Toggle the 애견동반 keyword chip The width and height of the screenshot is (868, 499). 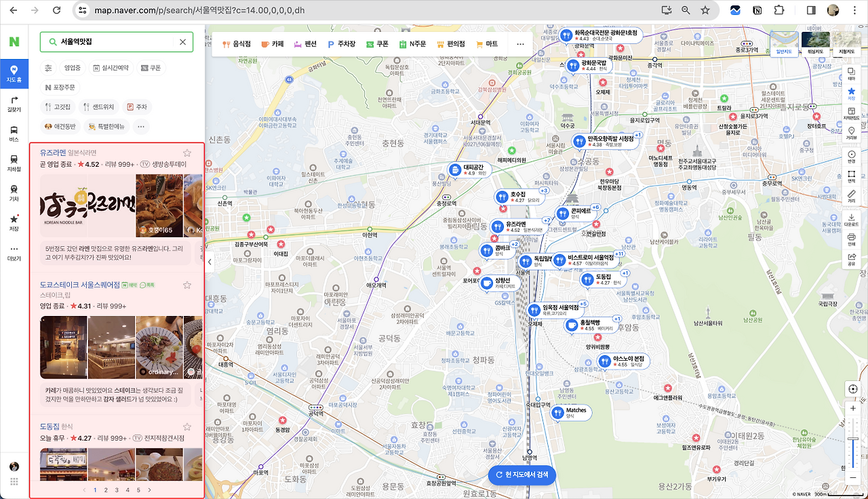60,127
